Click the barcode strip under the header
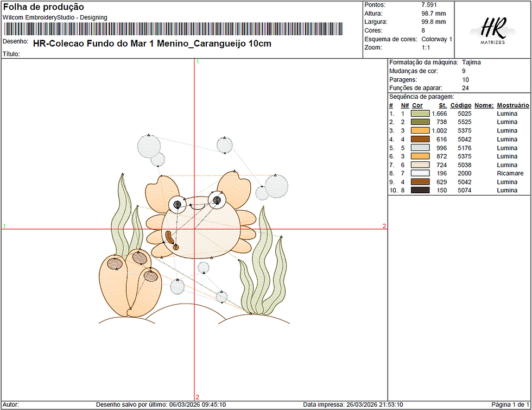Screen dimensions: 532x410 coord(173,29)
